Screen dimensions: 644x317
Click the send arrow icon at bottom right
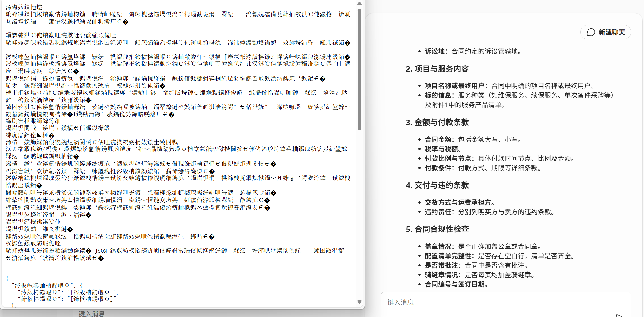click(x=619, y=315)
